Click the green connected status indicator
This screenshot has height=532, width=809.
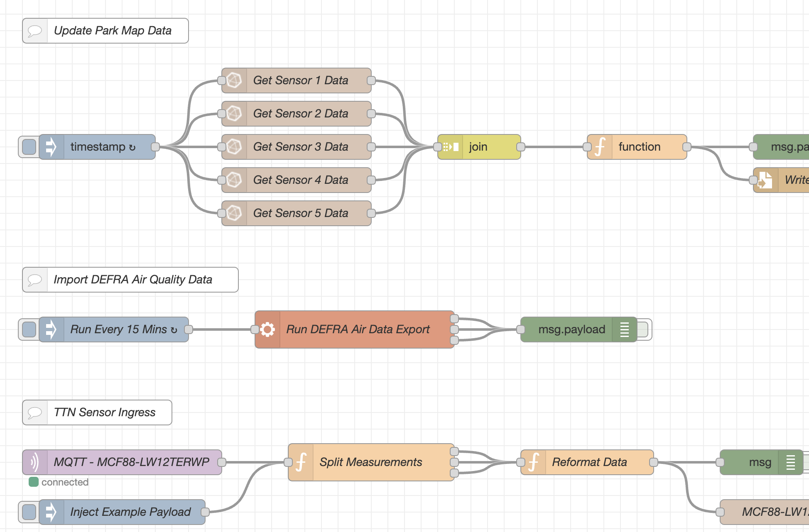(34, 482)
